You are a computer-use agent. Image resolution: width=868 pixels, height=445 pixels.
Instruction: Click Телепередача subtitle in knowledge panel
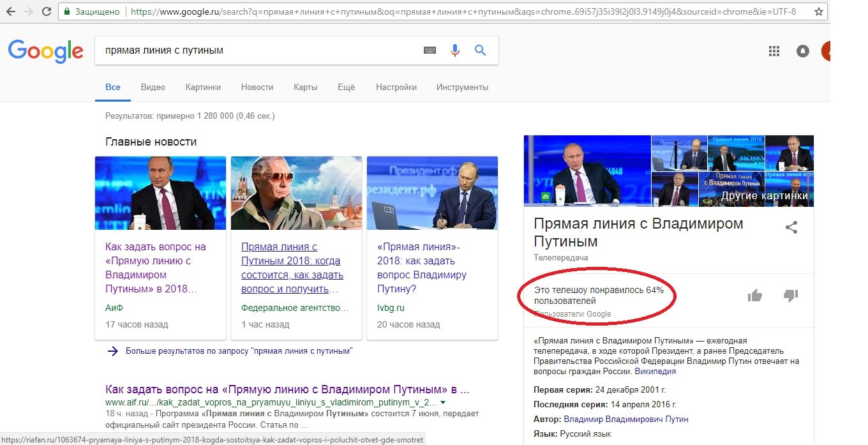point(560,258)
